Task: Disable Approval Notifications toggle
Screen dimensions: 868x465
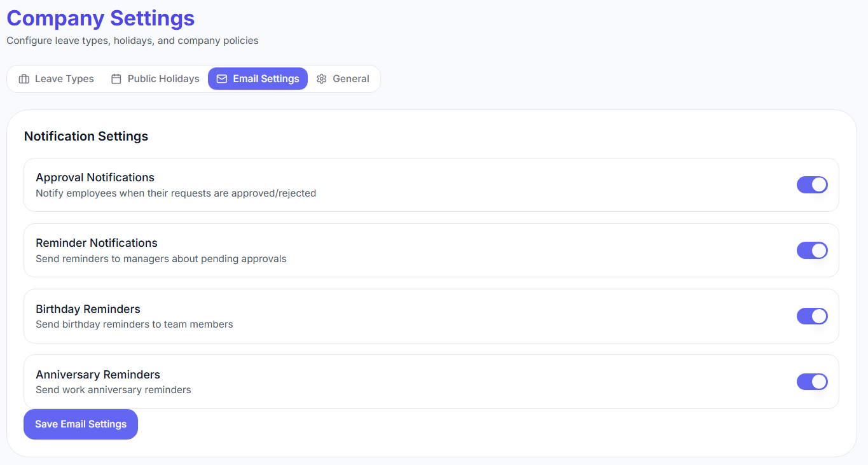Action: (812, 184)
